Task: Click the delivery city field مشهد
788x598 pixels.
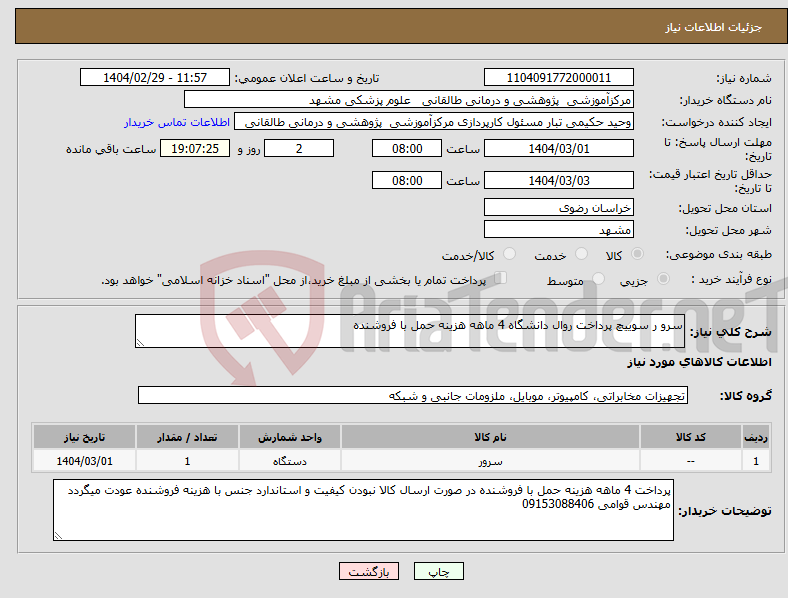Action: click(558, 230)
